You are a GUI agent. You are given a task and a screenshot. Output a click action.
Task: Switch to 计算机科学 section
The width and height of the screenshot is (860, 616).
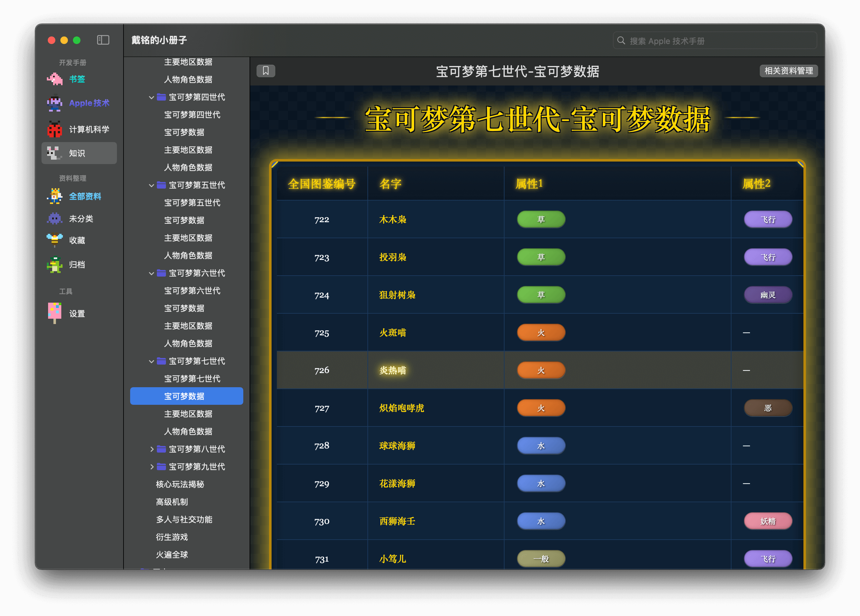pos(79,129)
